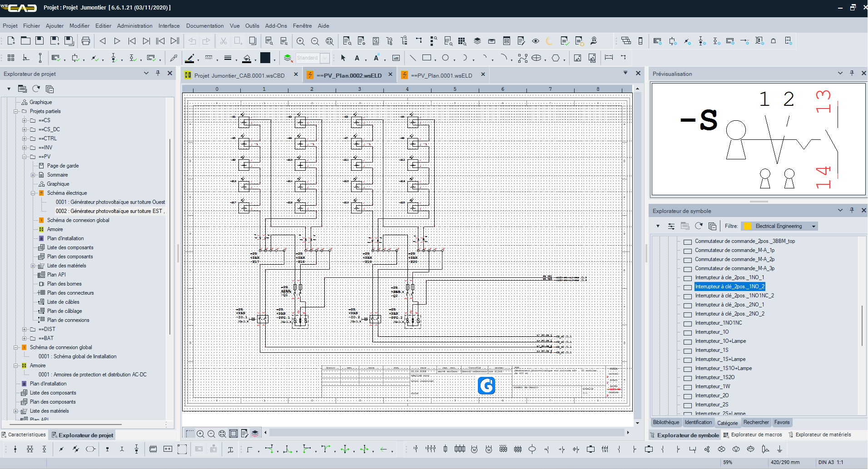Collapse the Schéma électrique tree node
Screen dimensions: 868x469
click(x=33, y=193)
